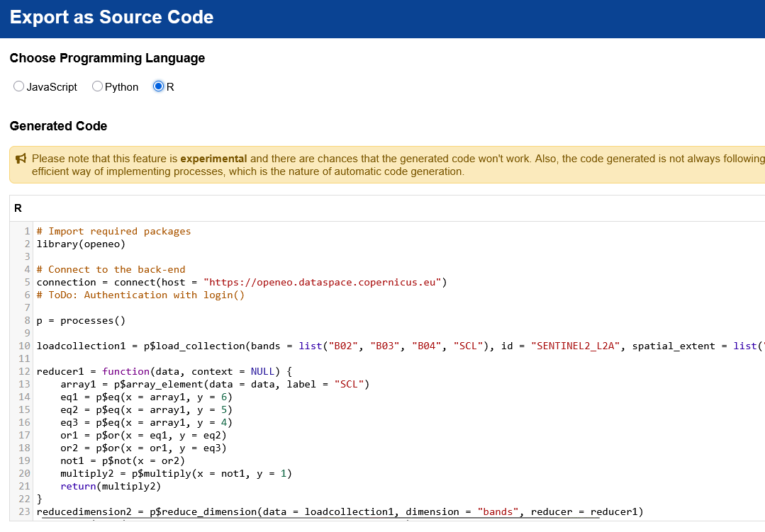Place cursor in the p = processes() line
Image resolution: width=765 pixels, height=532 pixels.
(x=81, y=320)
